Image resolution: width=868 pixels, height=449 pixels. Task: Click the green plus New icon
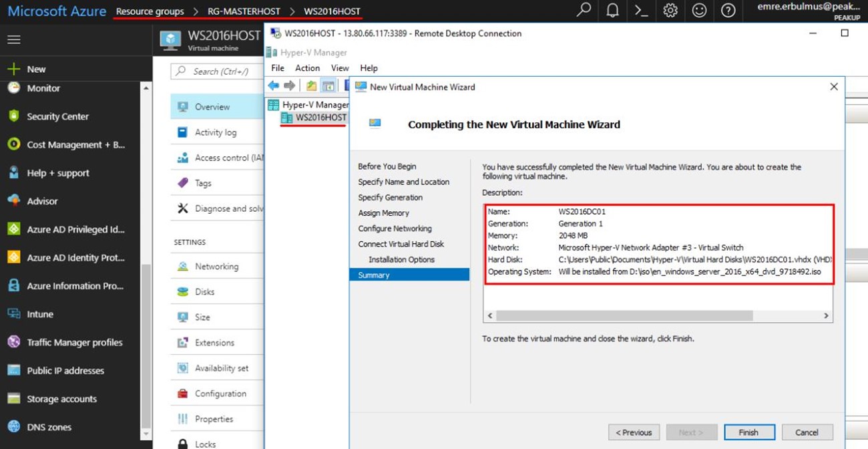point(13,69)
